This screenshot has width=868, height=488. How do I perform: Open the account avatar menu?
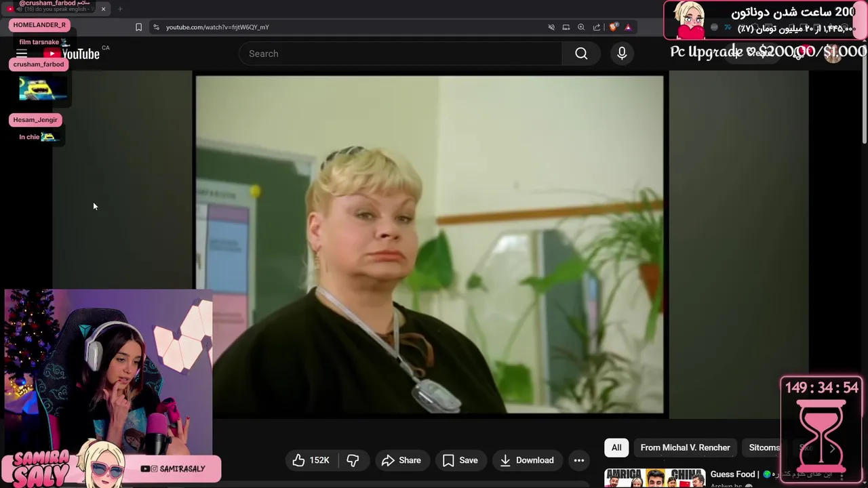833,54
